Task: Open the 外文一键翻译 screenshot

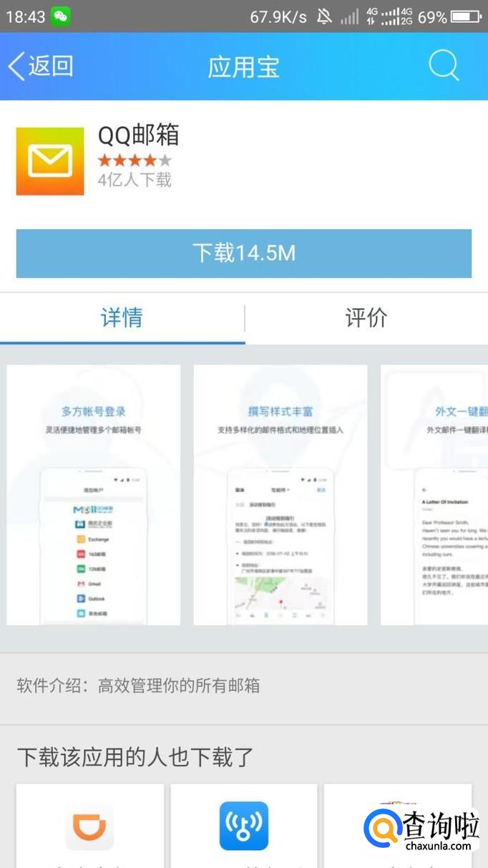Action: [x=434, y=495]
